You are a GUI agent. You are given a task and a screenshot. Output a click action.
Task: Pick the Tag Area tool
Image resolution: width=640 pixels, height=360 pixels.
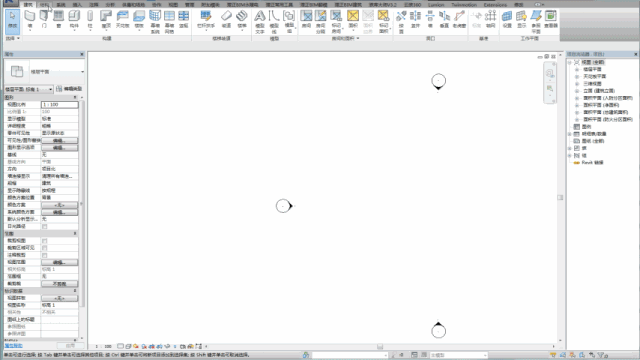[383, 22]
